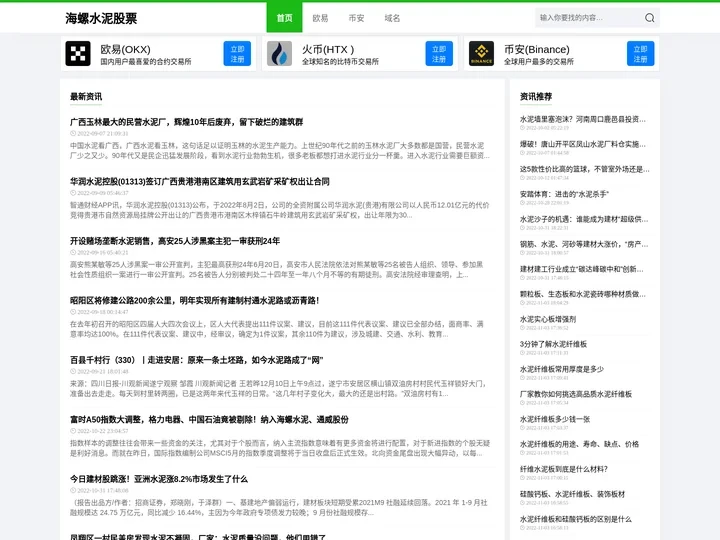Image resolution: width=720 pixels, height=540 pixels.
Task: Click the summary text 中国水泥看广西
Action: [x=280, y=151]
